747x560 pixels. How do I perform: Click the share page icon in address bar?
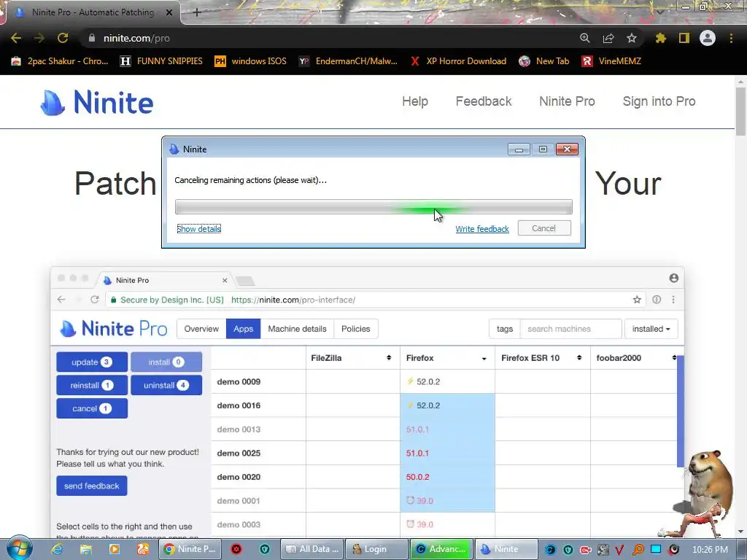pyautogui.click(x=608, y=38)
